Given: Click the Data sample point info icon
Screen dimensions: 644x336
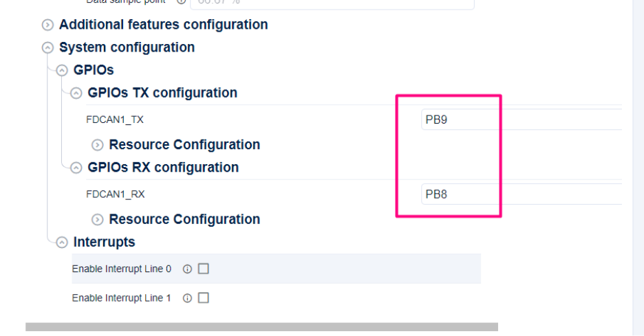Looking at the screenshot, I should pyautogui.click(x=182, y=2).
